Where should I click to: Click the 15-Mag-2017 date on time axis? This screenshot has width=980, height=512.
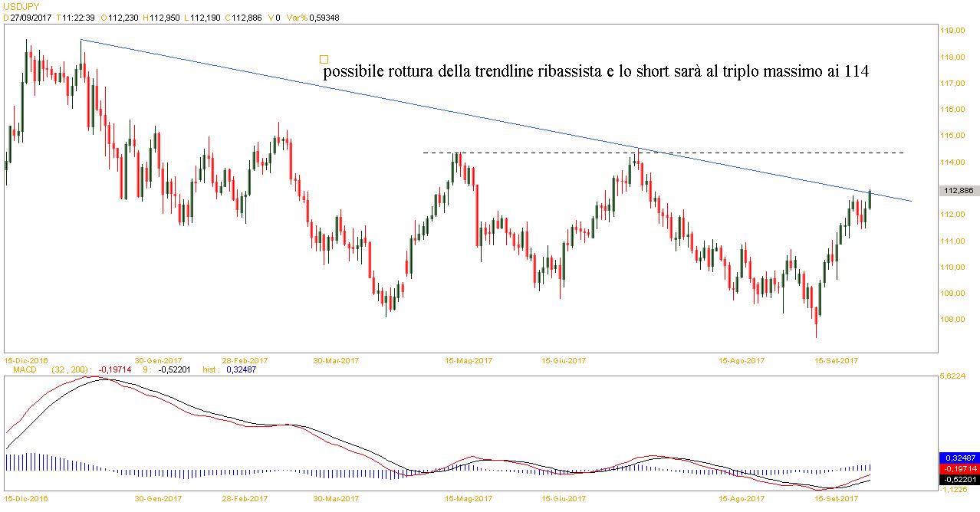[x=469, y=359]
